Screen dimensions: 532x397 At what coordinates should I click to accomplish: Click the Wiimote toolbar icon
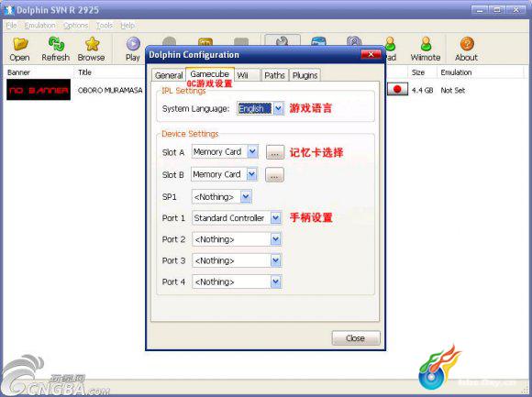[x=426, y=44]
